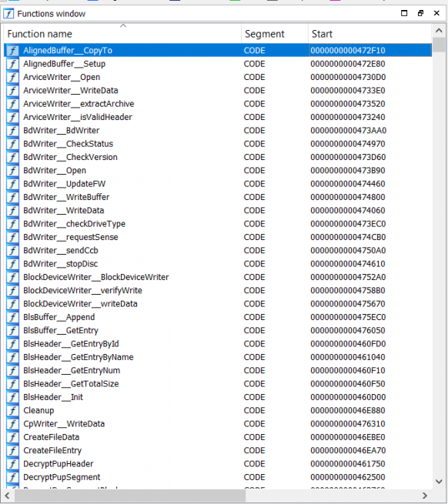Click scroll down arrow of vertical scrollbar
This screenshot has width=448, height=504.
[439, 481]
